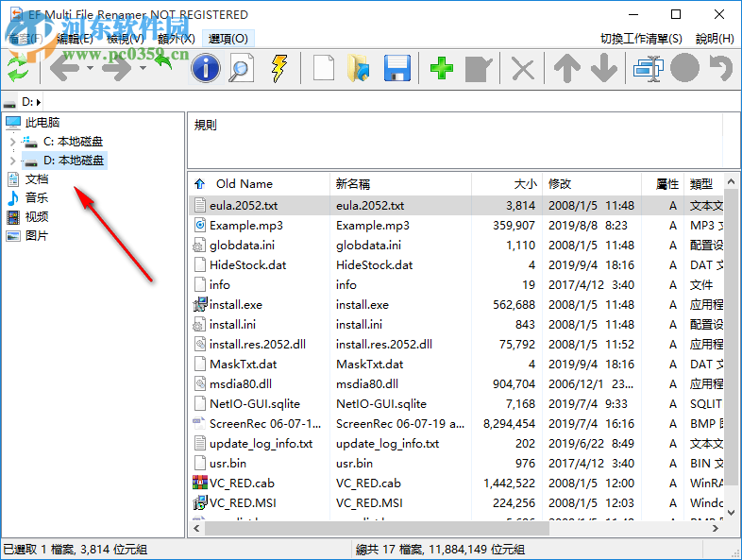Select msdia80.dll in Old Name column
This screenshot has width=742, height=560.
[x=241, y=384]
